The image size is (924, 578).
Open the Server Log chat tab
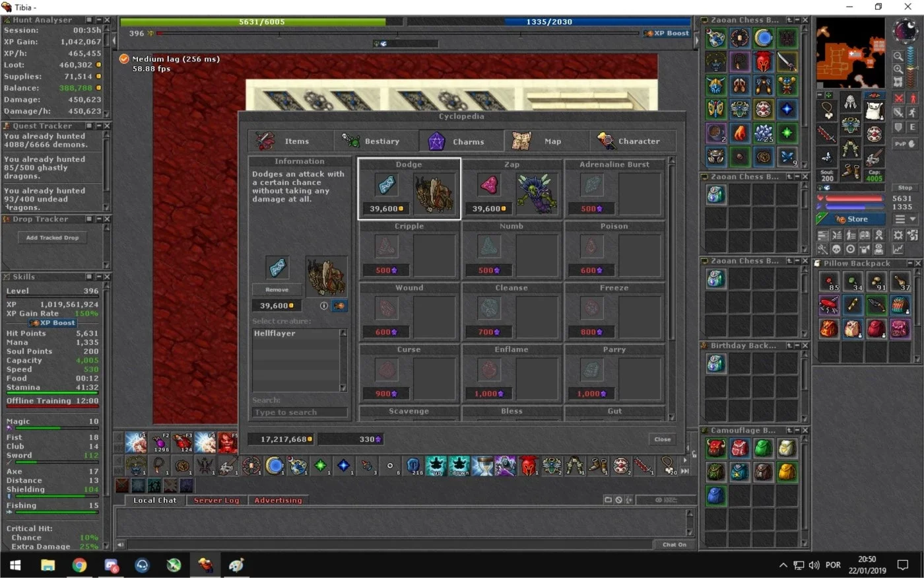pos(216,500)
